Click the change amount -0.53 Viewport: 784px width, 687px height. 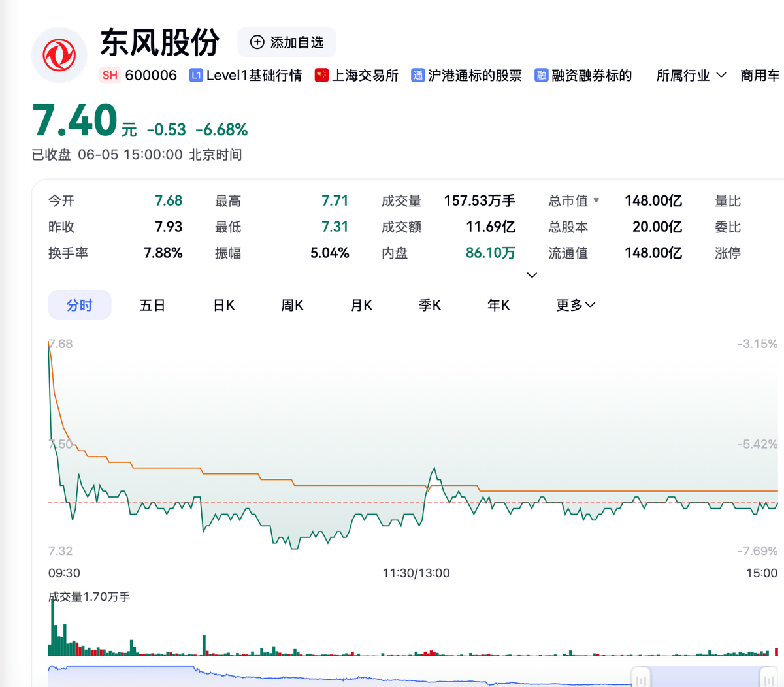click(x=167, y=129)
